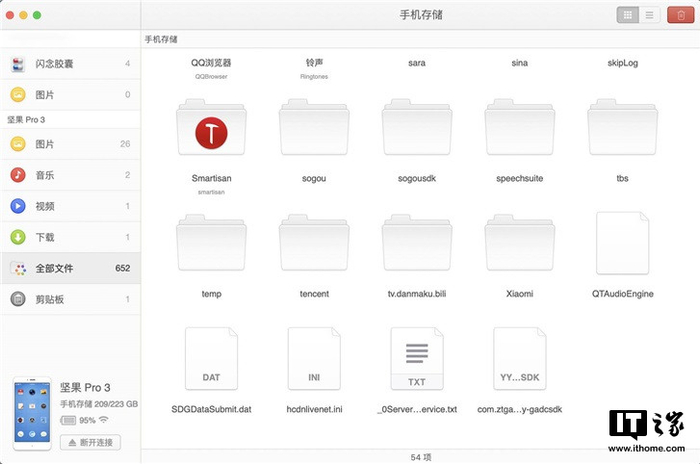Viewport: 700px width, 464px height.
Task: Click the 坚果 Pro 3 phone thumbnail
Action: (32, 414)
